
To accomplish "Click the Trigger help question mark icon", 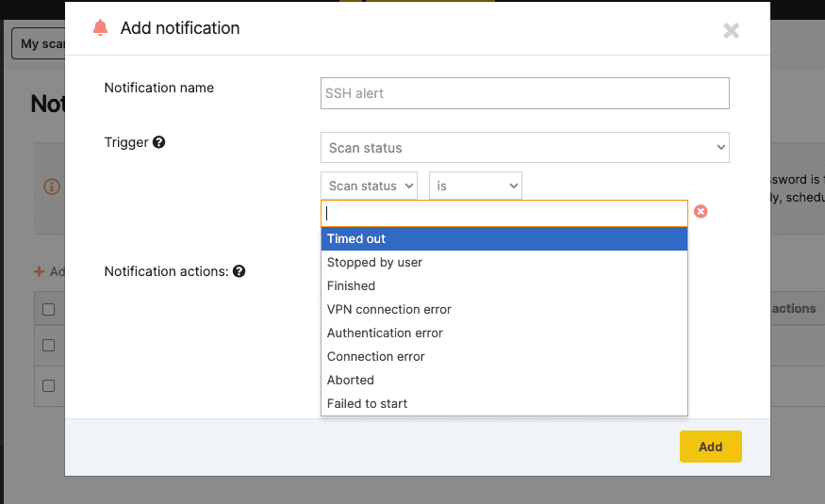I will (159, 142).
